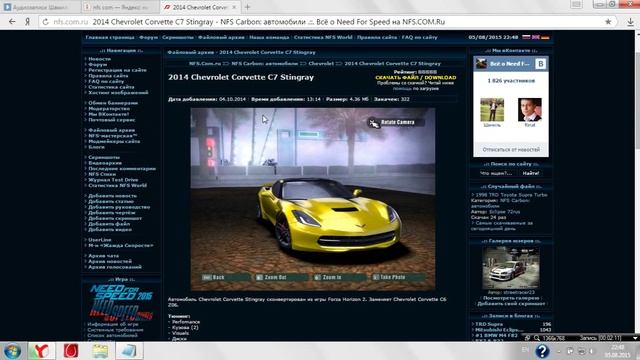The width and height of the screenshot is (640, 360).
Task: Open 'UserLine' sidebar link
Action: tap(100, 240)
